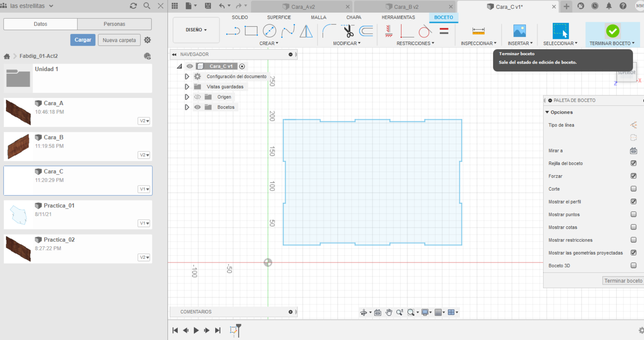Image resolution: width=644 pixels, height=340 pixels.
Task: Switch to the HERRAMIENTAS tab
Action: [398, 17]
